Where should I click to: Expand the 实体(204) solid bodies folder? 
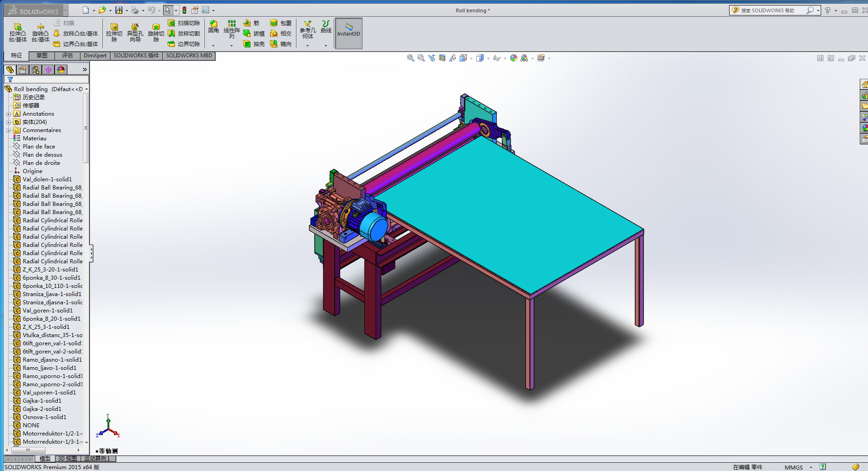pyautogui.click(x=9, y=122)
